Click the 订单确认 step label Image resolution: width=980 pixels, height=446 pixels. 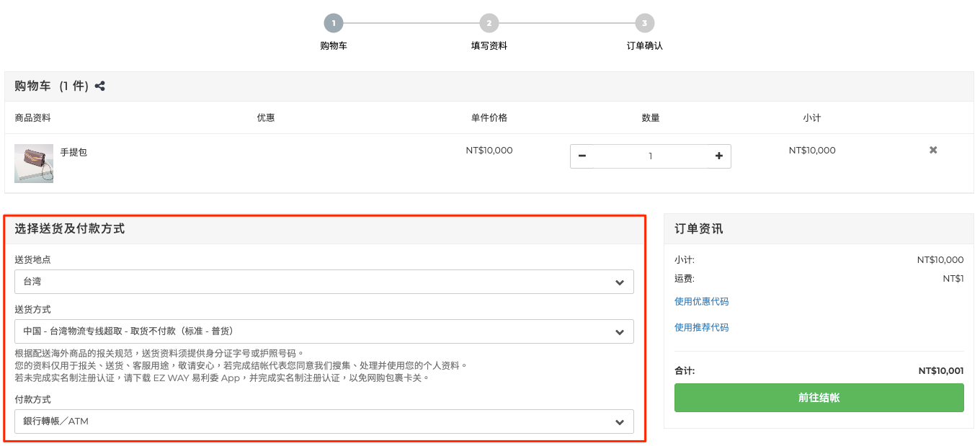coord(645,46)
